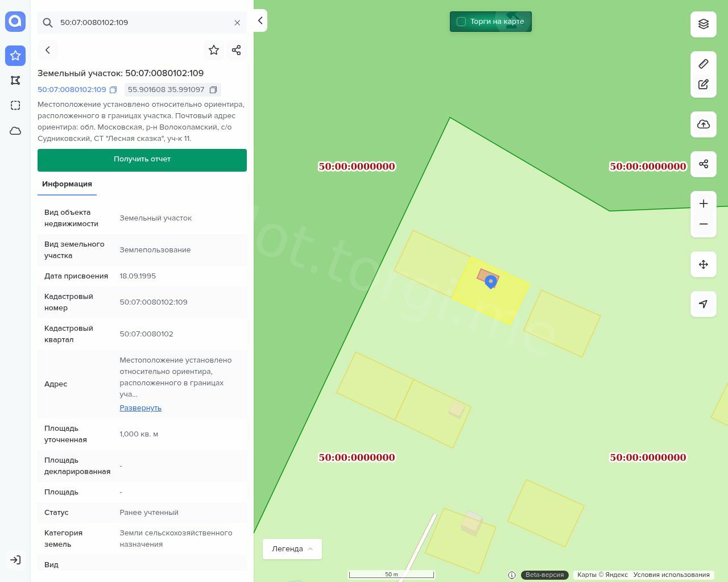Collapse the left information sidebar
The image size is (728, 582).
pyautogui.click(x=260, y=20)
